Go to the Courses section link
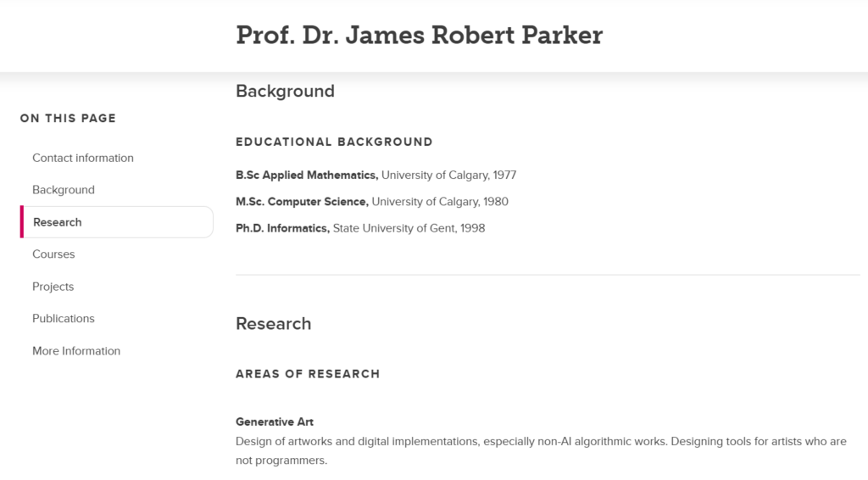868x480 pixels. coord(53,254)
